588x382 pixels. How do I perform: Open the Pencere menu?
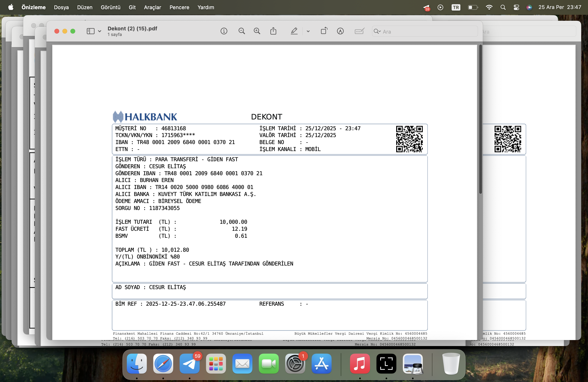coord(179,7)
